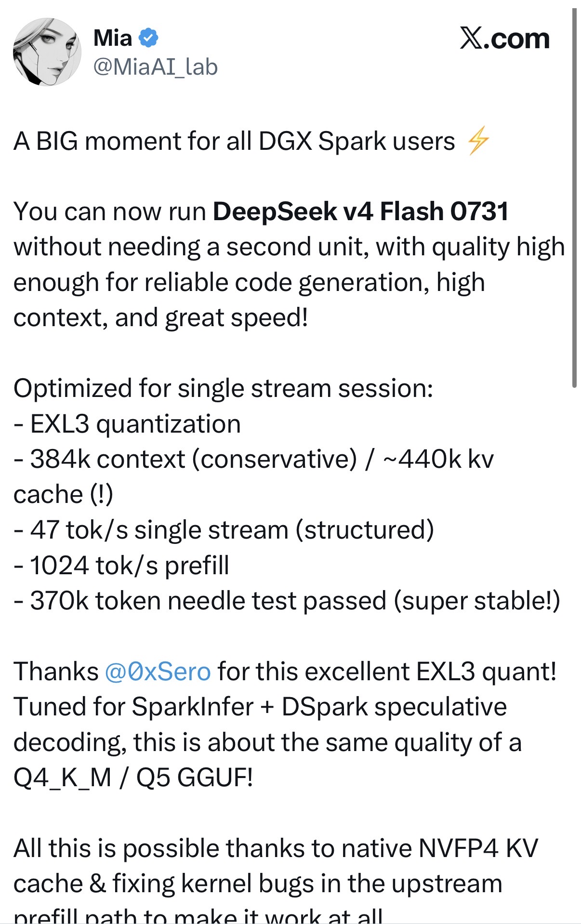The height and width of the screenshot is (924, 581).
Task: Tap the 'native NVFP4 KV' sentence line
Action: coord(276,848)
